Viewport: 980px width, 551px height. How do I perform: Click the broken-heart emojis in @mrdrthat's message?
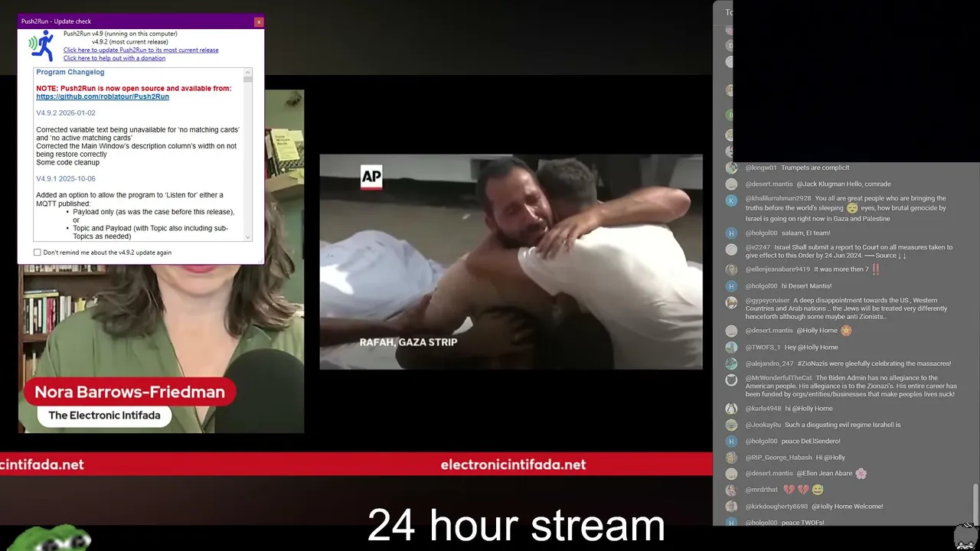796,491
